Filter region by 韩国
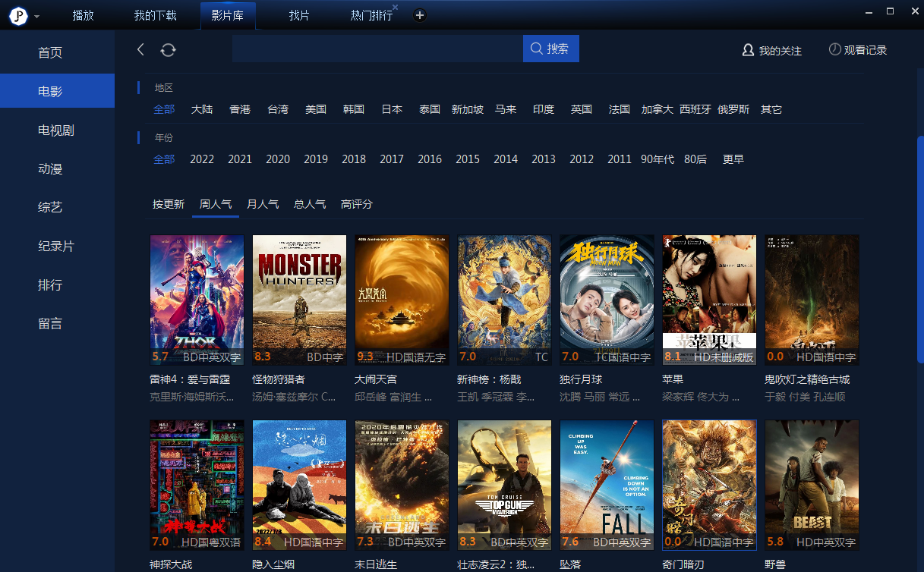 click(354, 109)
